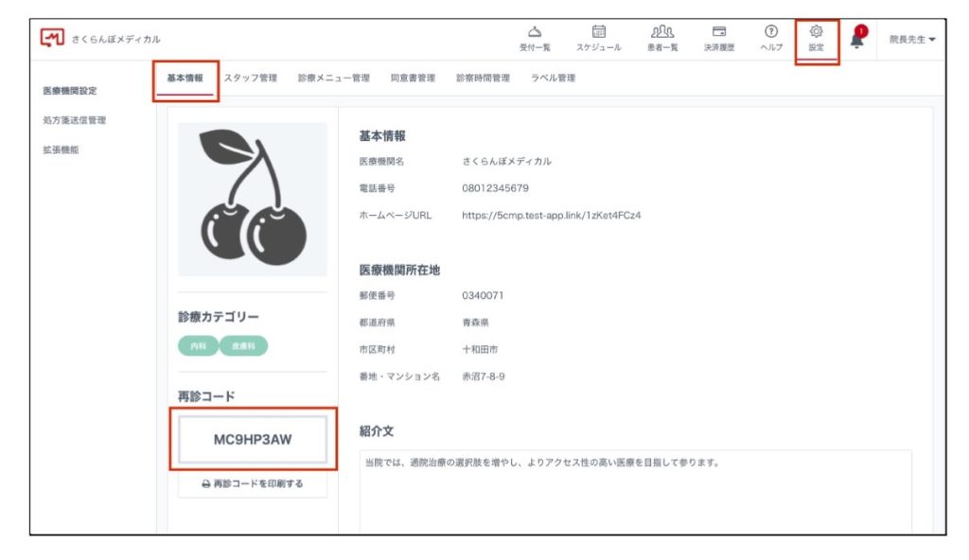Viewport: 969px width, 560px height.
Task: Click the cherry clinic profile image
Action: click(253, 199)
